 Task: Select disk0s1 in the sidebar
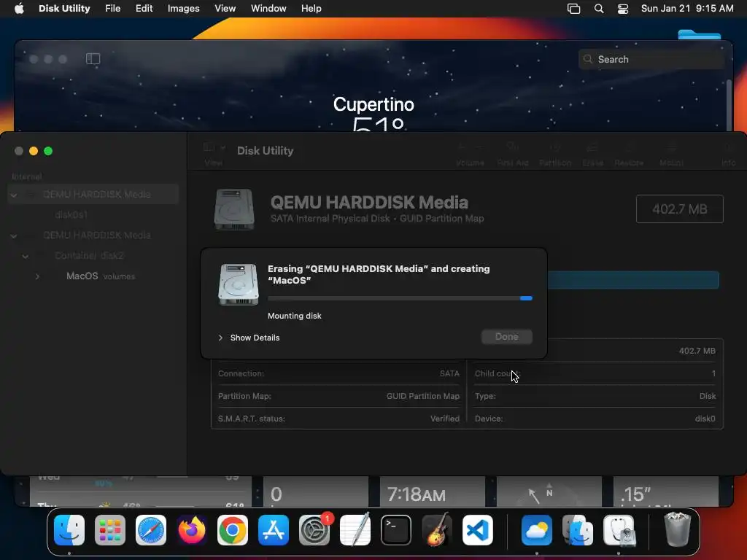[93, 215]
